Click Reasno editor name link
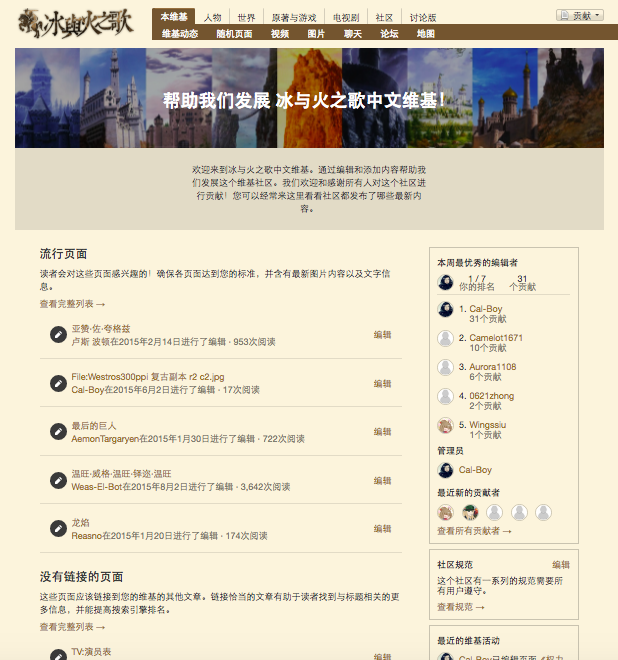The height and width of the screenshot is (660, 618). 87,536
